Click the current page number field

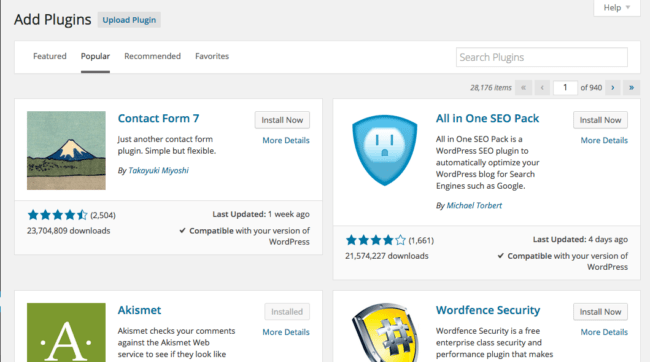click(565, 87)
